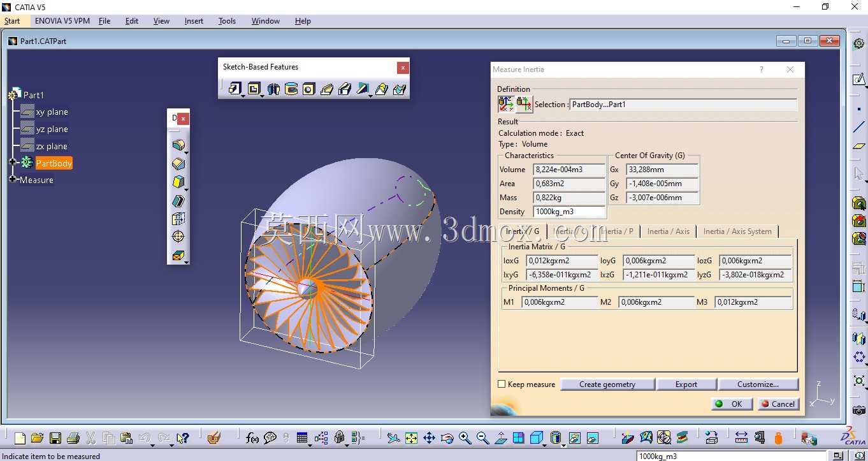Select the Draft Angle tool in Dress-Up toolbar
Screen dimensions: 868x461
click(x=178, y=182)
